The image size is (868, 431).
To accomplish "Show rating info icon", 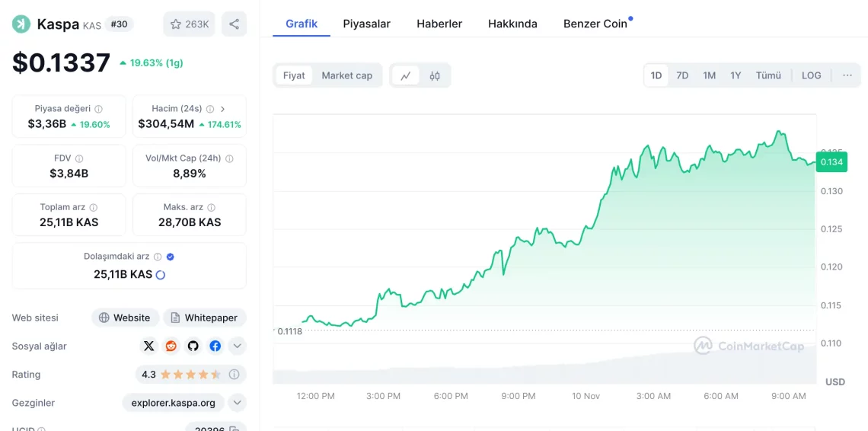I will 235,375.
